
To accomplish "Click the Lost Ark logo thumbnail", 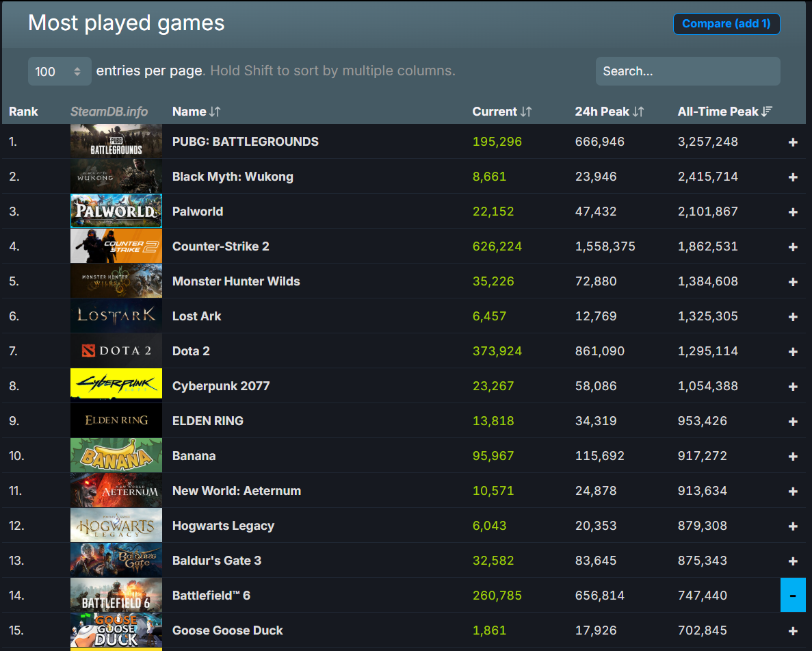I will [x=116, y=316].
